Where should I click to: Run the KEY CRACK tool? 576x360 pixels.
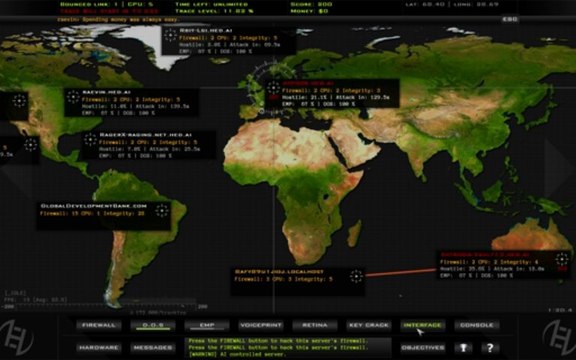369,325
